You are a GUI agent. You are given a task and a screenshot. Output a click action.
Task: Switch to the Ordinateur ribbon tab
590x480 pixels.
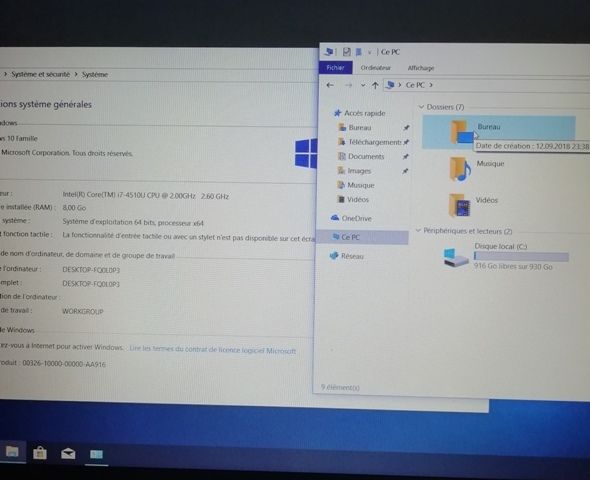tap(376, 68)
